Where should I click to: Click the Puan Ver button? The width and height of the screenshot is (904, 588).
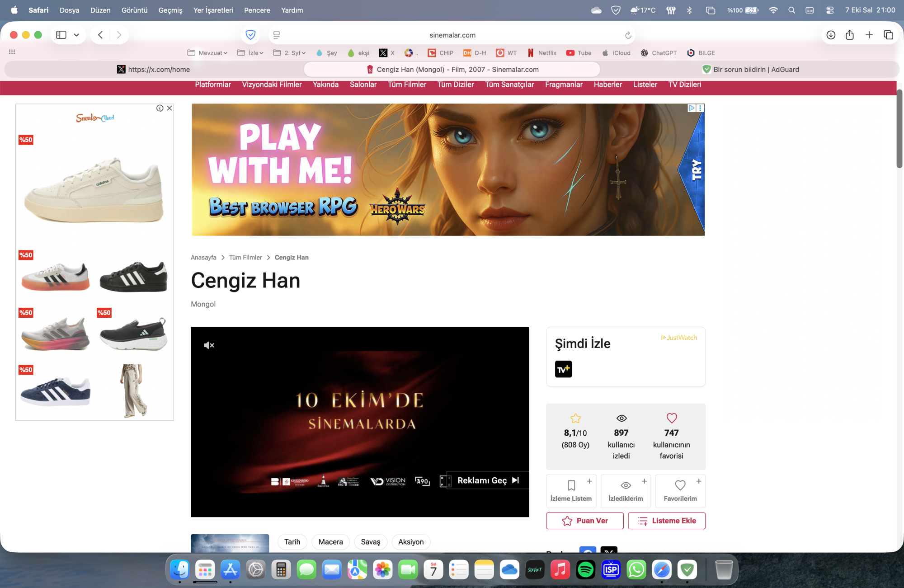pos(584,521)
